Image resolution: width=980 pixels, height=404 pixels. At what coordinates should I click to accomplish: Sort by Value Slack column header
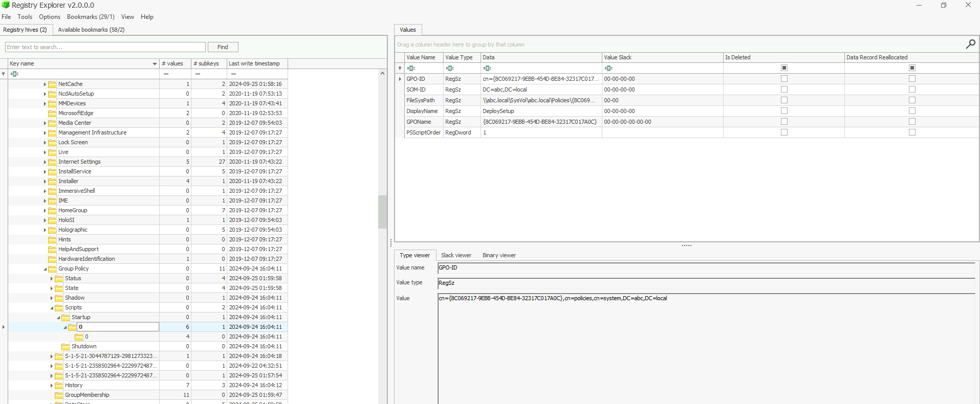point(662,57)
